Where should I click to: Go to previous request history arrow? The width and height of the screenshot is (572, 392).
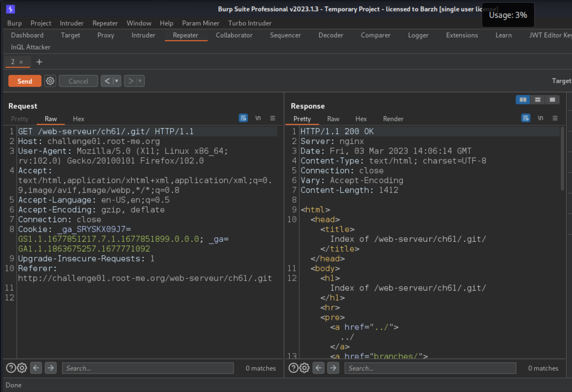tap(107, 81)
